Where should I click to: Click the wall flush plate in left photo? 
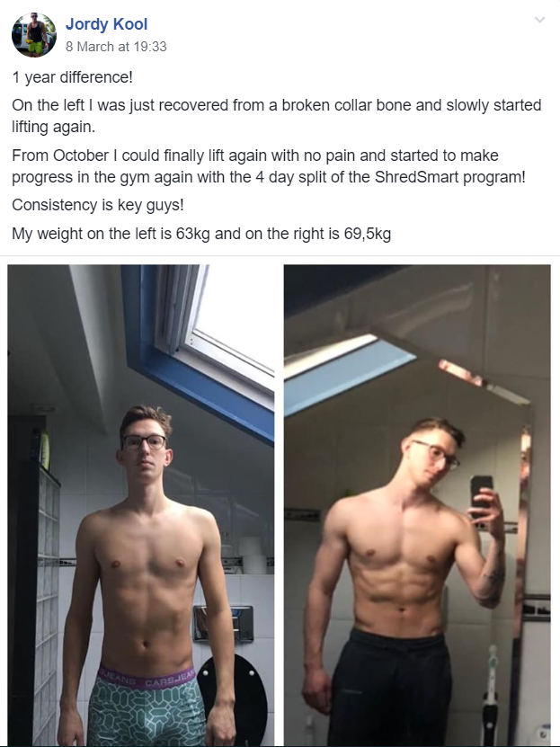pos(223,624)
